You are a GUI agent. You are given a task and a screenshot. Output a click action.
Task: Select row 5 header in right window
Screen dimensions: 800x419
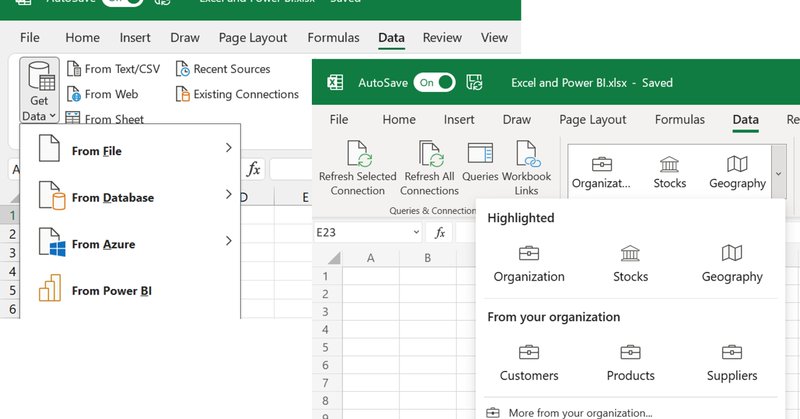[x=326, y=348]
